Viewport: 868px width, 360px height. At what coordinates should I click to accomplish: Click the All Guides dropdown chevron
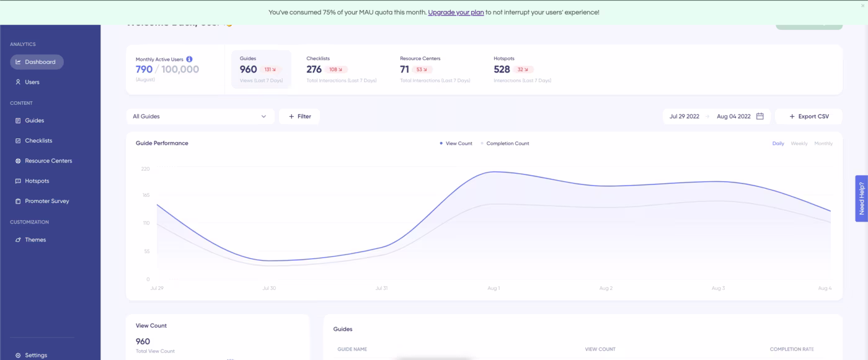(263, 116)
